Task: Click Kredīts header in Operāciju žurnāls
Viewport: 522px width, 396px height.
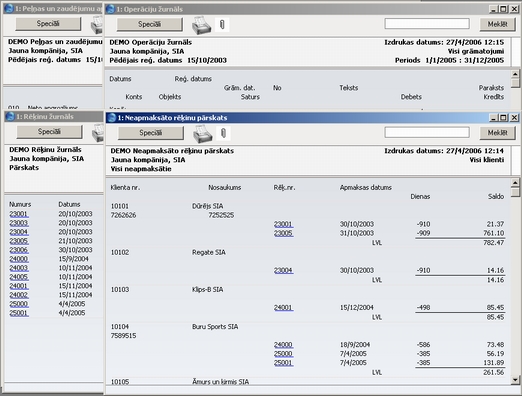Action: click(494, 97)
